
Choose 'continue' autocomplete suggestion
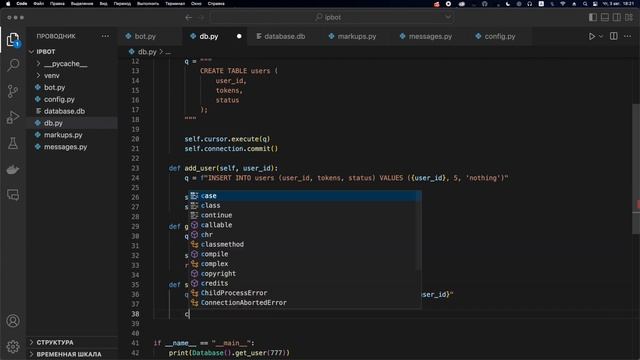coord(304,215)
